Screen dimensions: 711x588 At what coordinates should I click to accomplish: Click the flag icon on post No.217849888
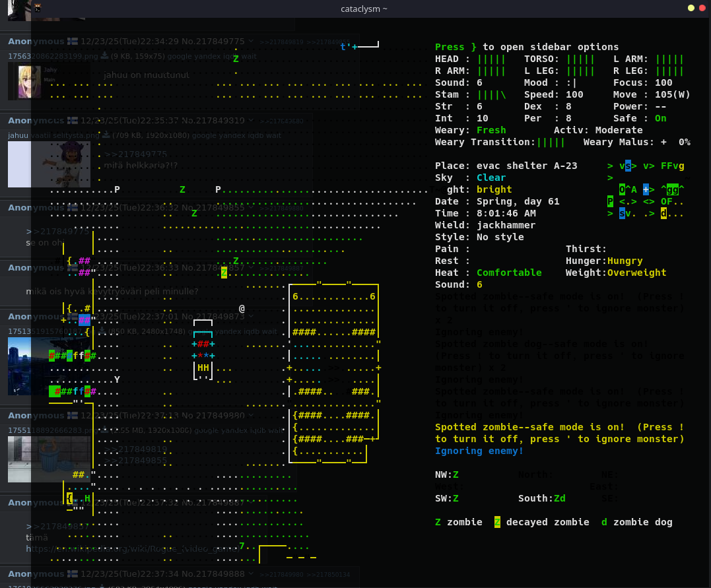coord(72,574)
